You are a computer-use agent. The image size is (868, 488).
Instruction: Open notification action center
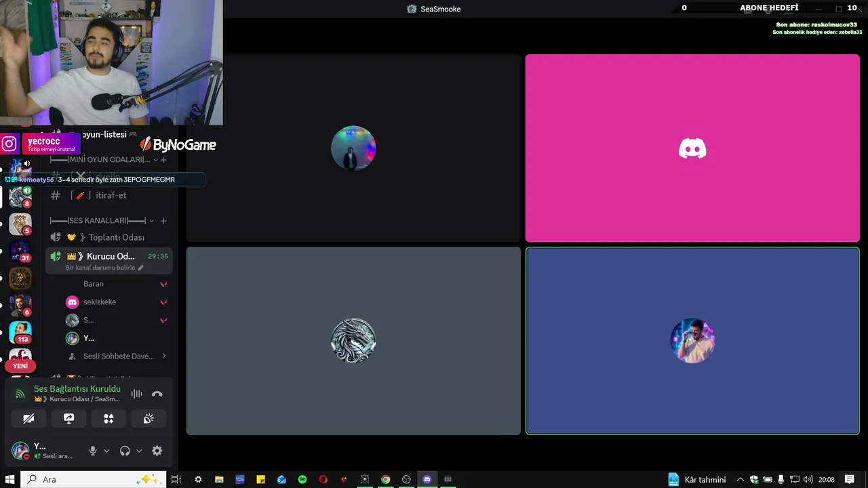(850, 479)
